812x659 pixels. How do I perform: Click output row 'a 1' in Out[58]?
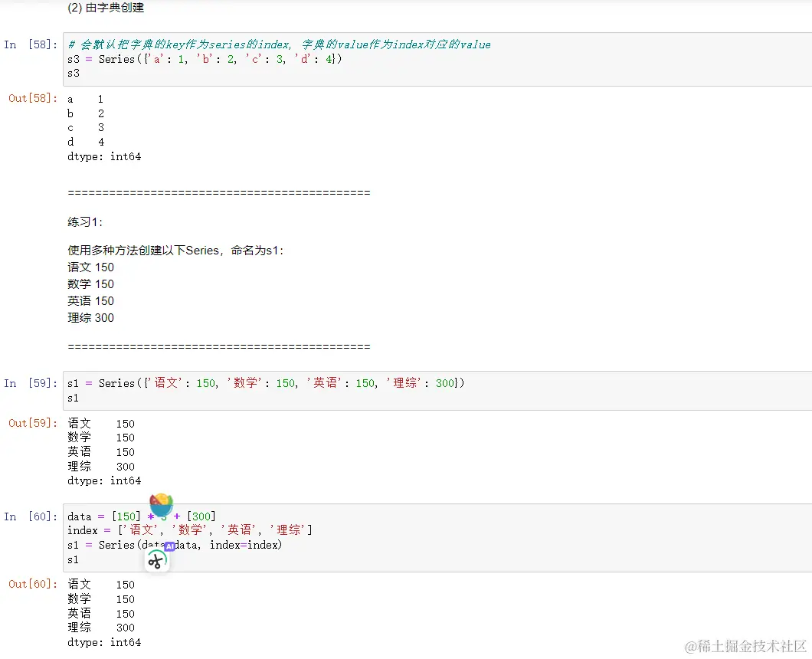86,99
